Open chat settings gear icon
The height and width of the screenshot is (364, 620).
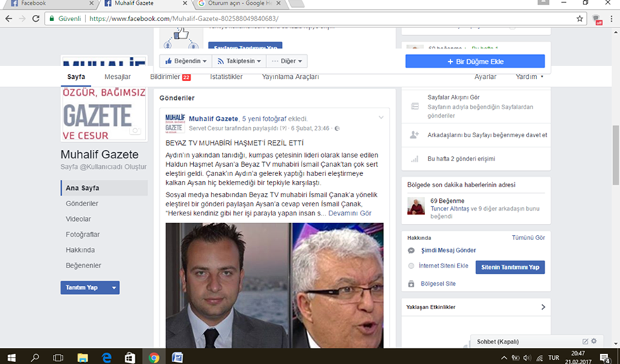coord(594,341)
